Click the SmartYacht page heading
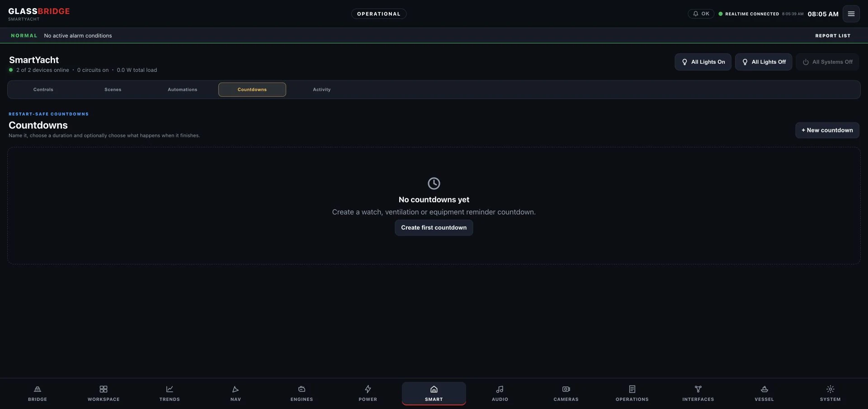Image resolution: width=868 pixels, height=409 pixels. 34,60
